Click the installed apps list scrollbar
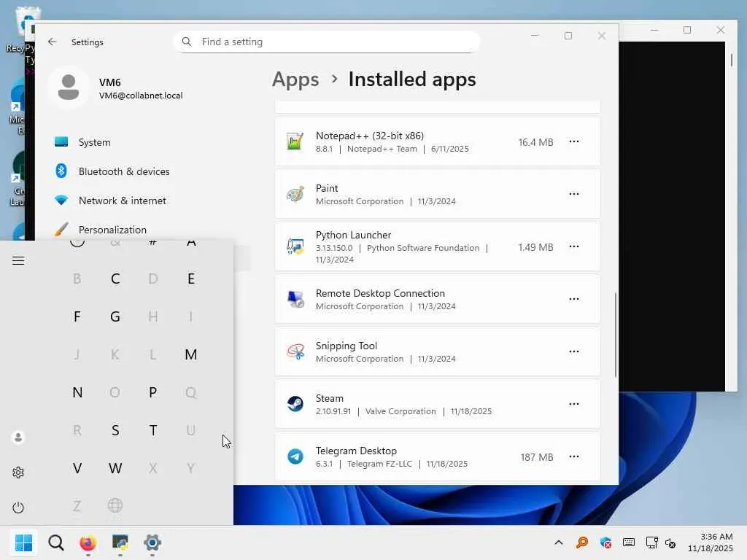747x560 pixels. click(x=616, y=335)
